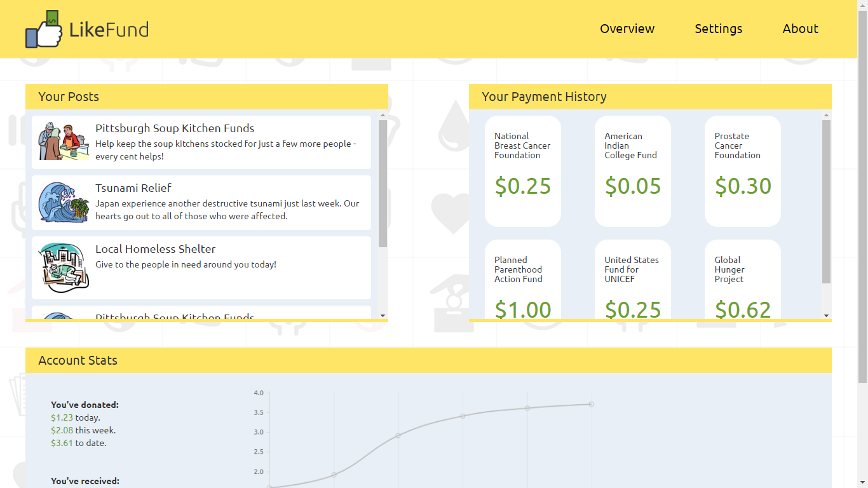The height and width of the screenshot is (488, 868).
Task: Open the Local Homeless Shelter post title
Action: [x=156, y=249]
